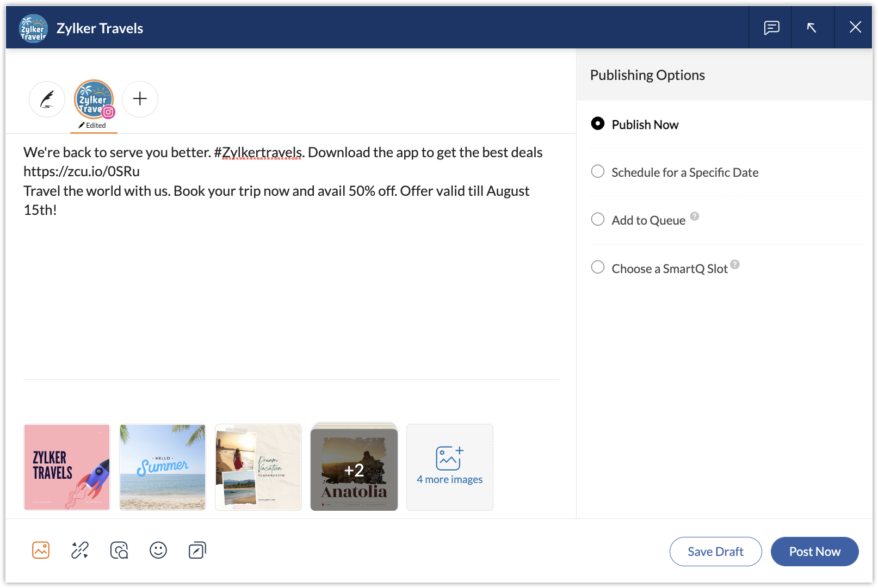878x588 pixels.
Task: Expand the 4 more images tile
Action: click(x=449, y=467)
